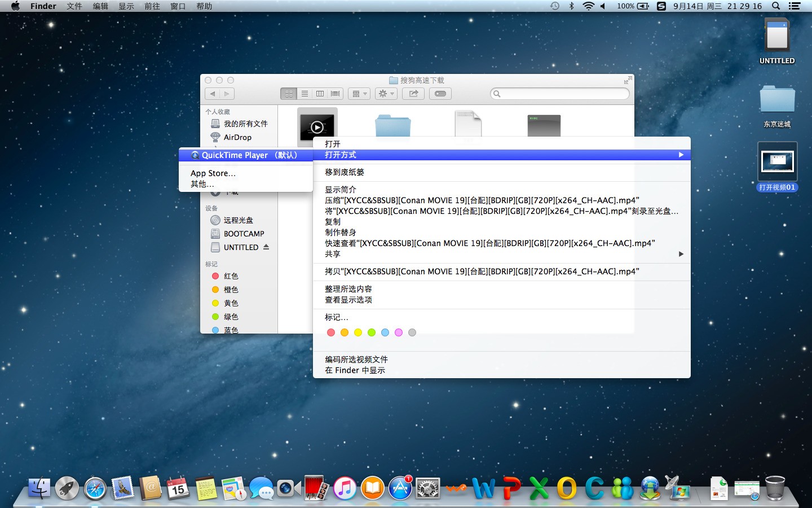Launch yellow O Outlook icon in Dock
The image size is (812, 508).
pyautogui.click(x=567, y=488)
